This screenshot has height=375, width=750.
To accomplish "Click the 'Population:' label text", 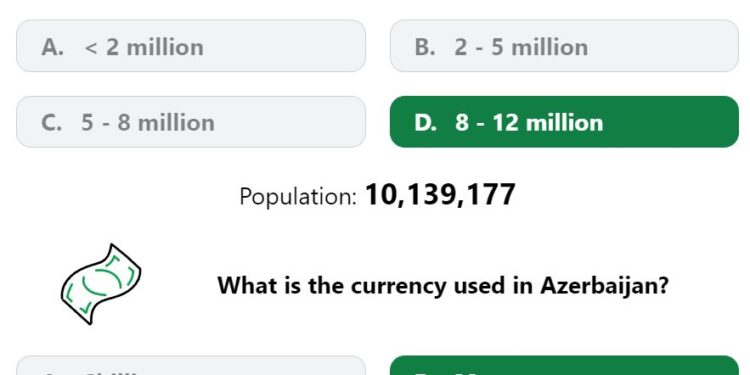I will coord(298,196).
